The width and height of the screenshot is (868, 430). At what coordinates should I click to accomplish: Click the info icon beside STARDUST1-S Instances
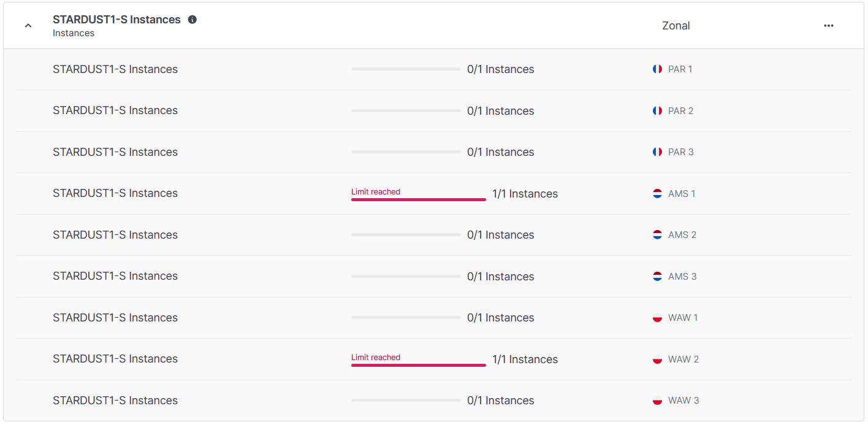click(x=192, y=20)
